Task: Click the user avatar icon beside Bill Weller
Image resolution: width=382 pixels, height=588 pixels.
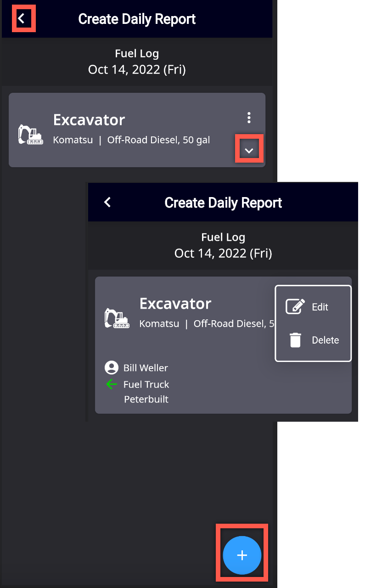Action: click(111, 367)
